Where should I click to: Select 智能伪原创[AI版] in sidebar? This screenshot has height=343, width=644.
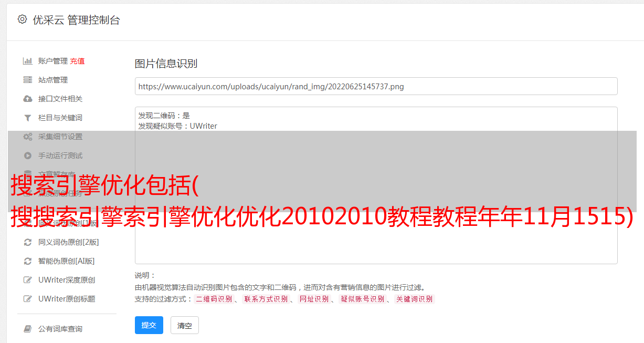[x=67, y=261]
